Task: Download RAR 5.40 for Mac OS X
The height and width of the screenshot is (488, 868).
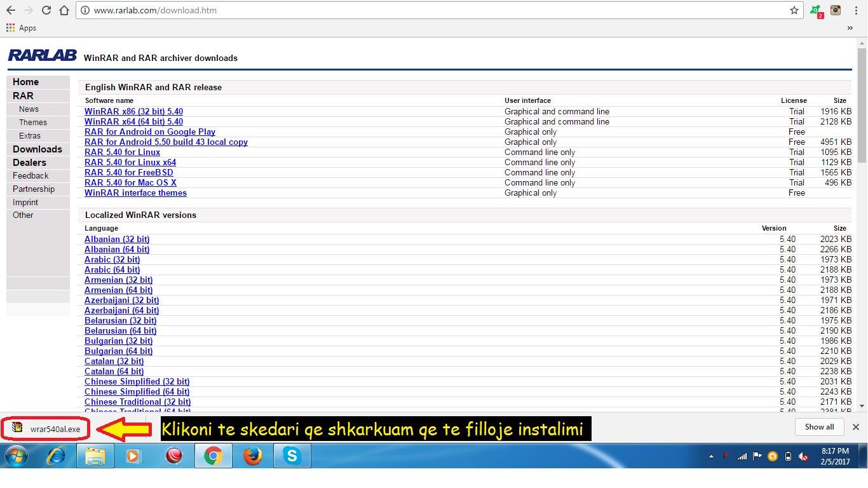Action: (x=130, y=182)
